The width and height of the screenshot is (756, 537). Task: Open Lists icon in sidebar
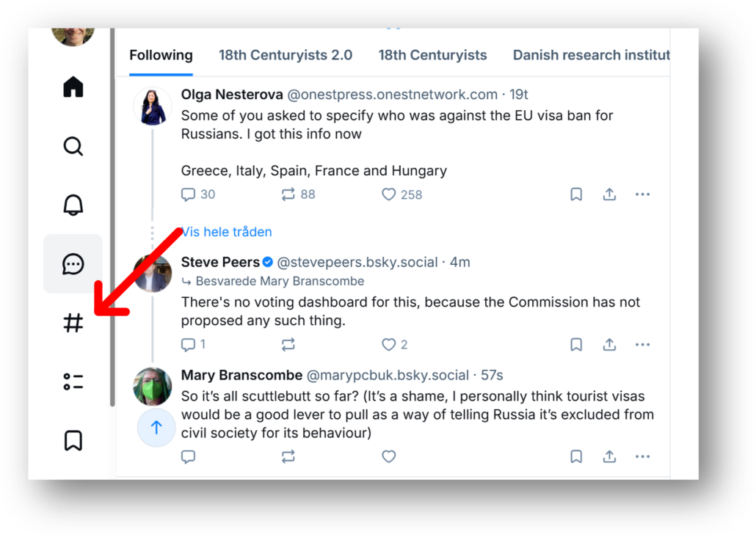click(73, 381)
